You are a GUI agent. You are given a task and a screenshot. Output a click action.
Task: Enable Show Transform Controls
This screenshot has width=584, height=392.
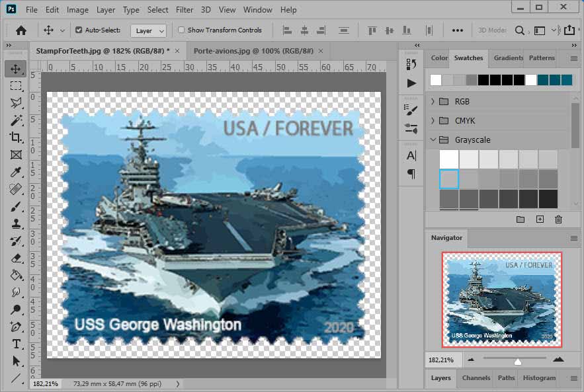pos(181,30)
